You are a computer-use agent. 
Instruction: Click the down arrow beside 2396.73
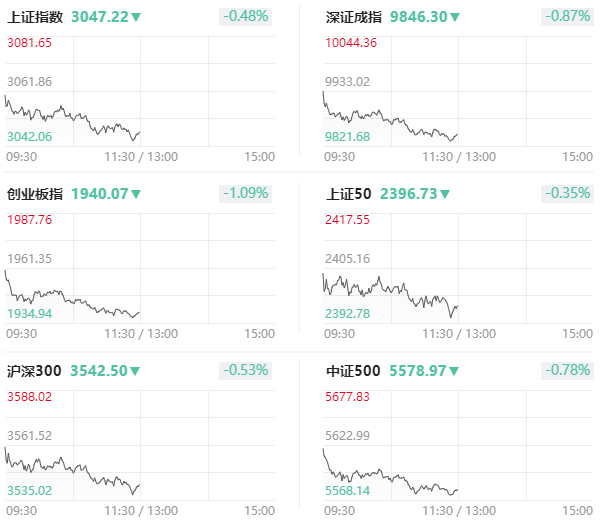445,194
